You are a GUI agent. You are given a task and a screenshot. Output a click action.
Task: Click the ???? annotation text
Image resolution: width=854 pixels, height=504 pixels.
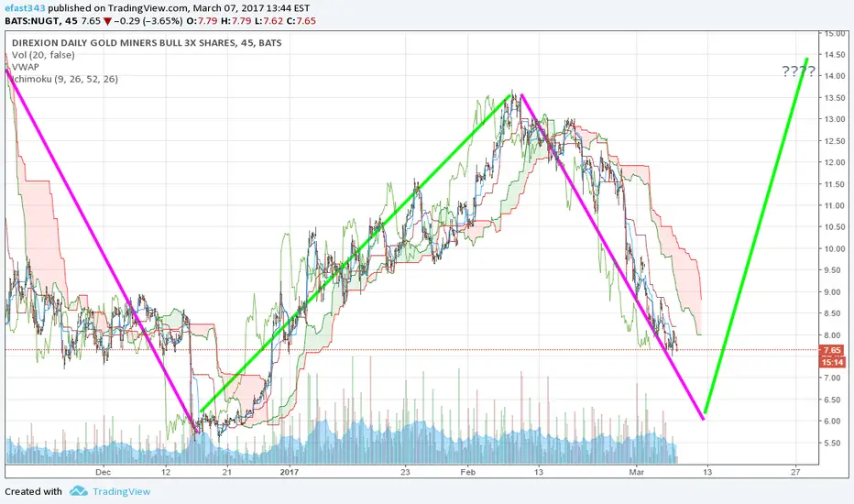click(798, 71)
